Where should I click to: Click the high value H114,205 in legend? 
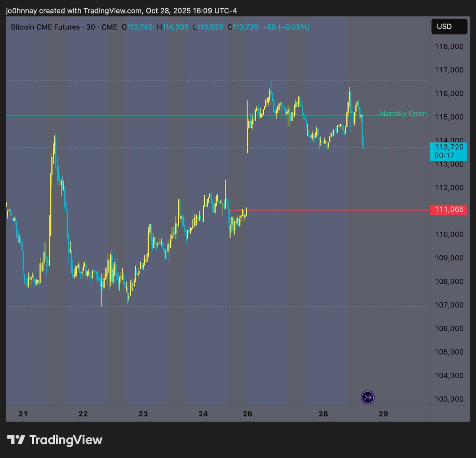pyautogui.click(x=173, y=27)
